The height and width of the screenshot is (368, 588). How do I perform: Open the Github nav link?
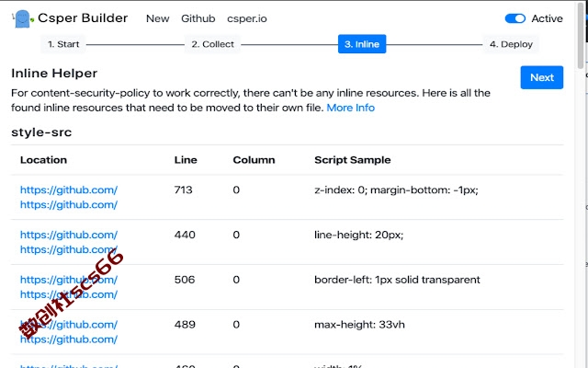click(x=198, y=18)
